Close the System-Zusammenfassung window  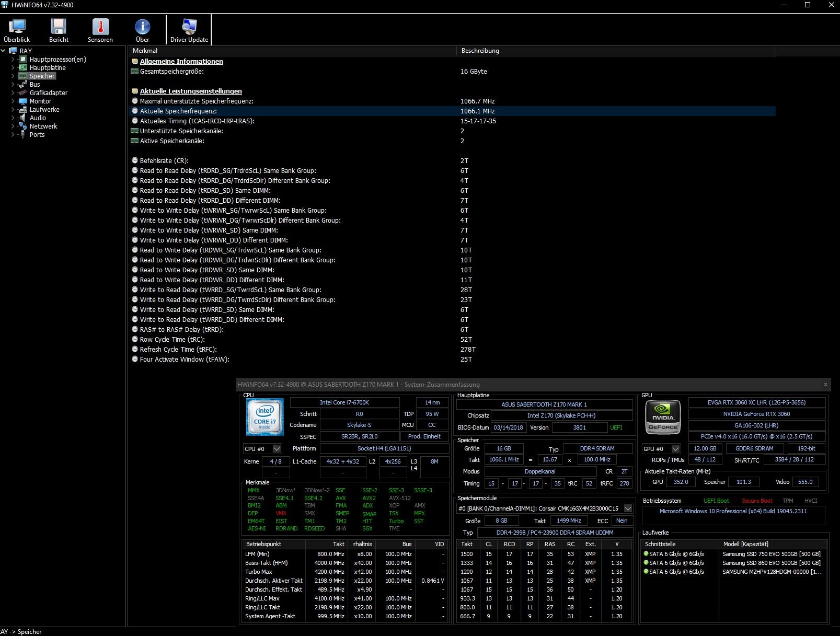click(825, 385)
